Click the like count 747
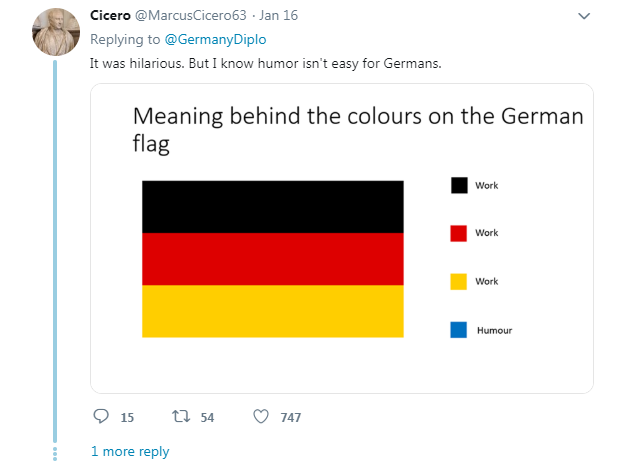This screenshot has width=619, height=470. [x=291, y=418]
